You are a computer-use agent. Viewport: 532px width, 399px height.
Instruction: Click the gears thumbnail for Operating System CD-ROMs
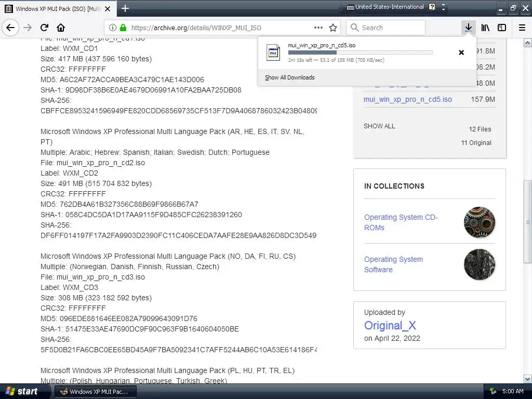[480, 222]
